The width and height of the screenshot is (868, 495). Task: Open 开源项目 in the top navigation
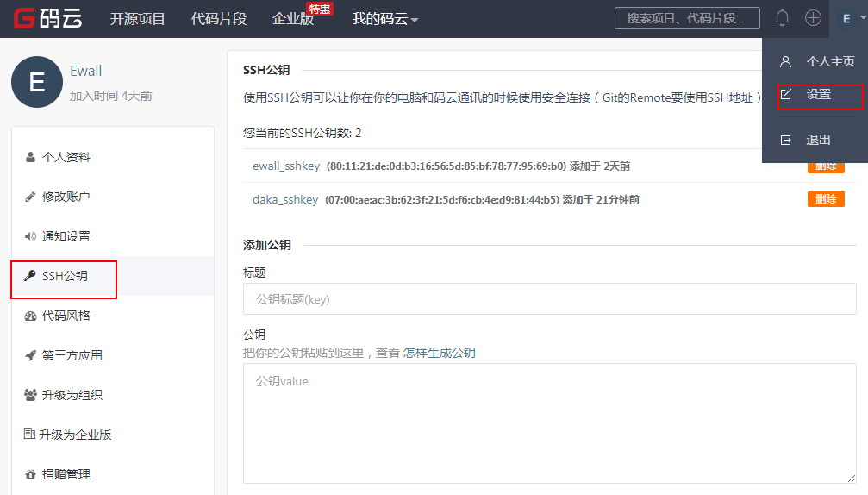click(137, 19)
